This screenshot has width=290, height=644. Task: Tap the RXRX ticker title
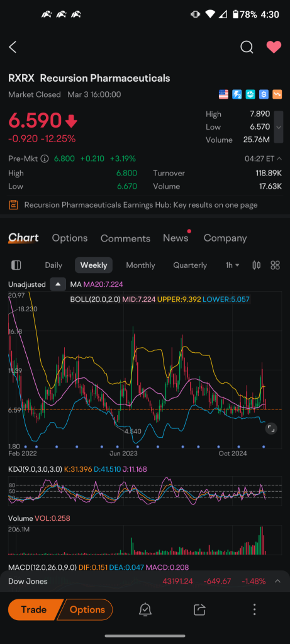click(21, 78)
